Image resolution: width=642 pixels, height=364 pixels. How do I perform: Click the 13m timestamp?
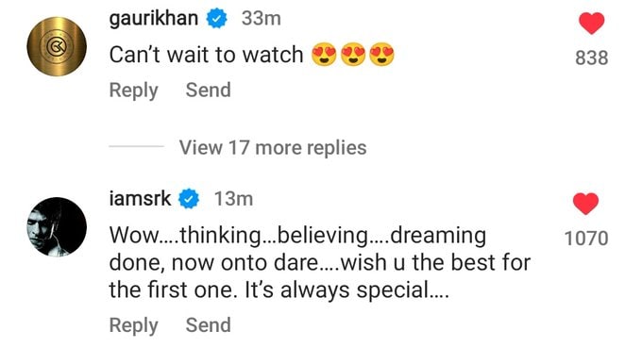tap(234, 199)
